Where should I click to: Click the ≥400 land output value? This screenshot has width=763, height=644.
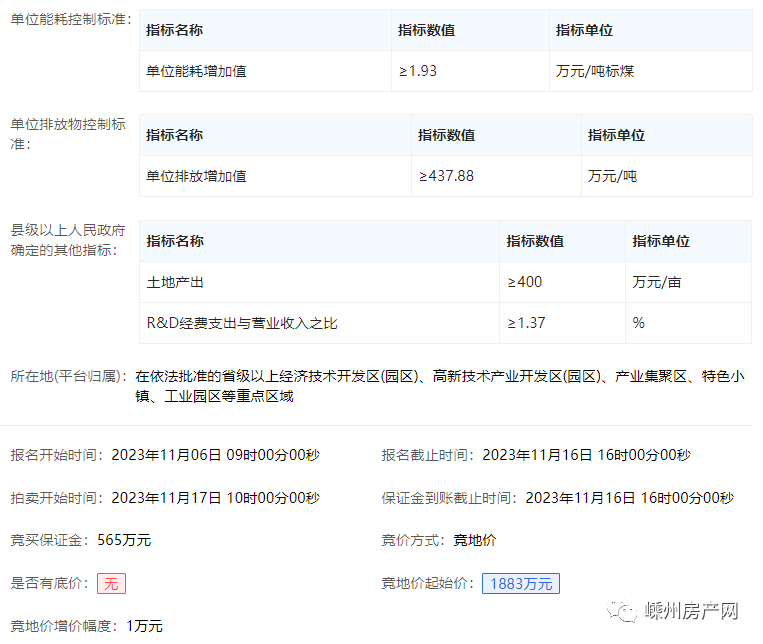(x=524, y=282)
